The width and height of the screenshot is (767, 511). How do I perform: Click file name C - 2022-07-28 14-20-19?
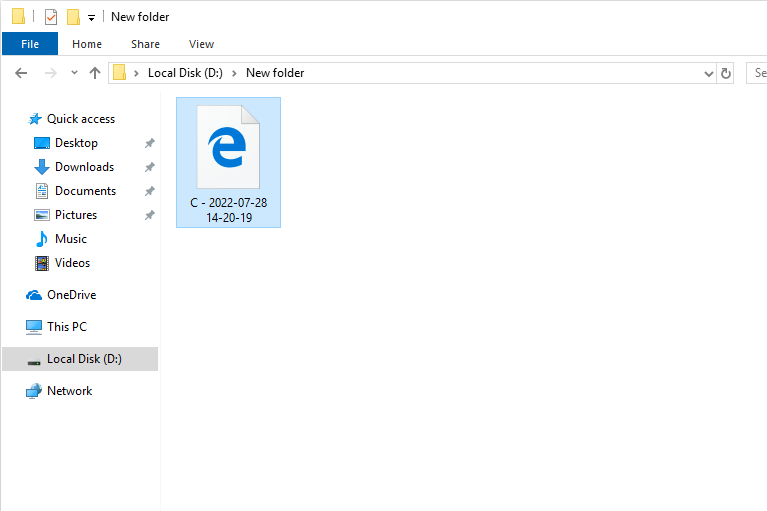[229, 210]
